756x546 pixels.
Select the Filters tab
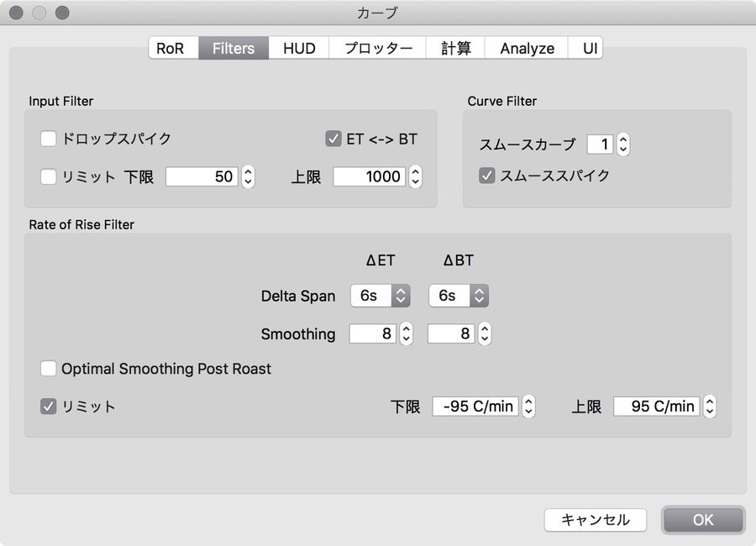(234, 48)
